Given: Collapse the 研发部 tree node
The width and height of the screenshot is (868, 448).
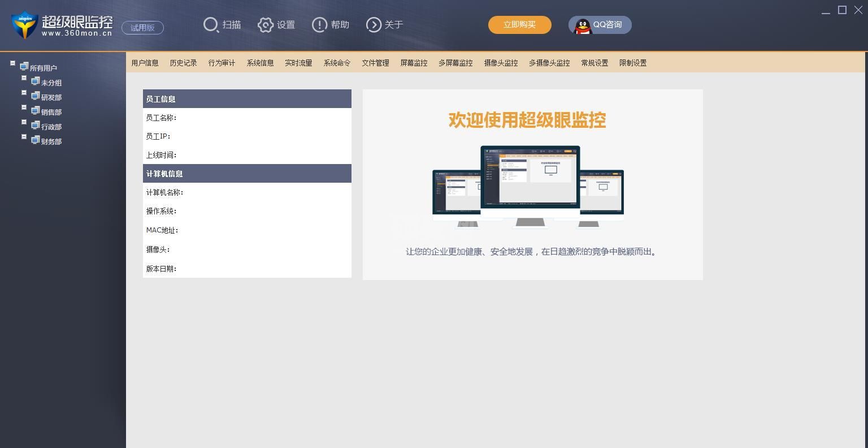Looking at the screenshot, I should coord(24,93).
